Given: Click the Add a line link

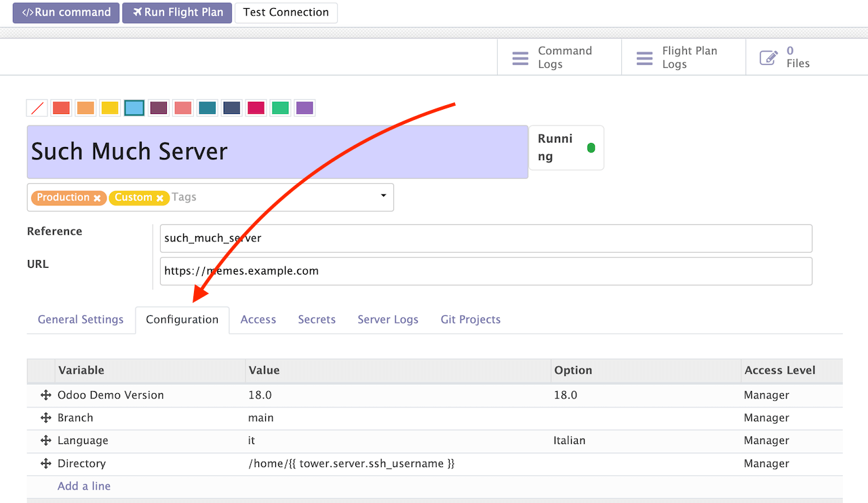Looking at the screenshot, I should [x=84, y=486].
